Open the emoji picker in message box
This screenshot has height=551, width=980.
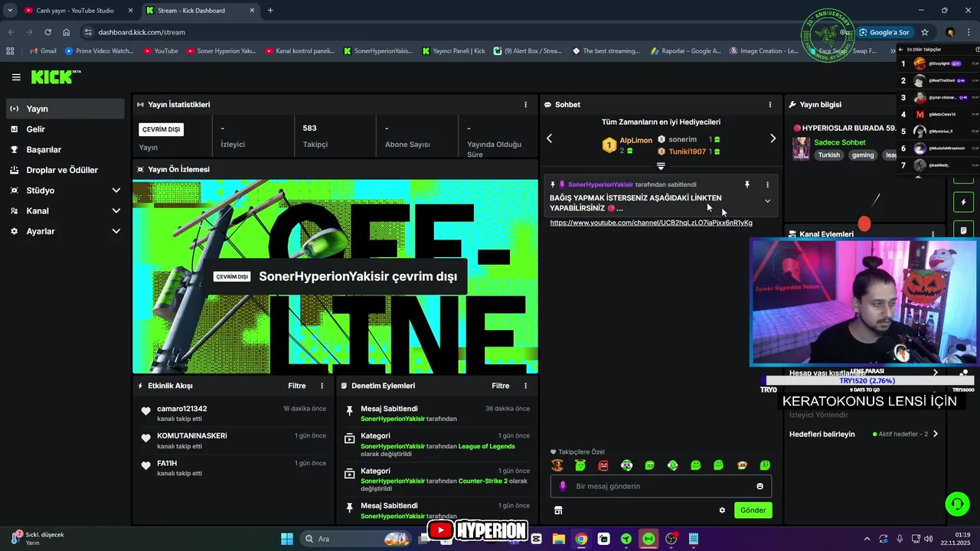pyautogui.click(x=759, y=486)
